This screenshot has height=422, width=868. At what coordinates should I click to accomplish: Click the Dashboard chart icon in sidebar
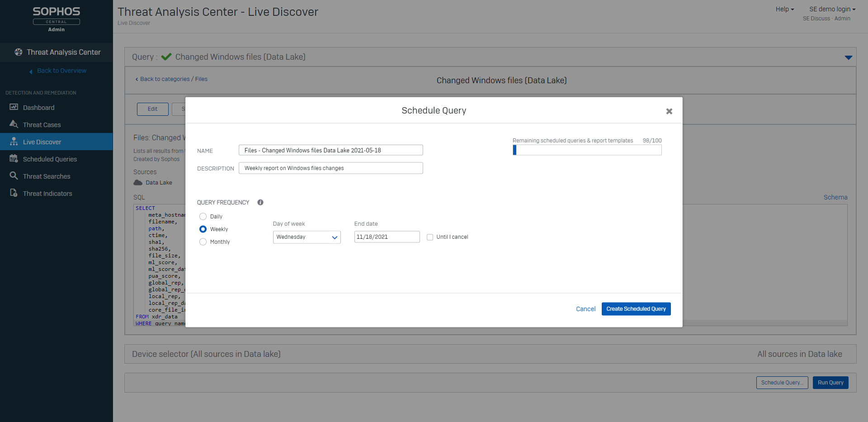coord(14,107)
